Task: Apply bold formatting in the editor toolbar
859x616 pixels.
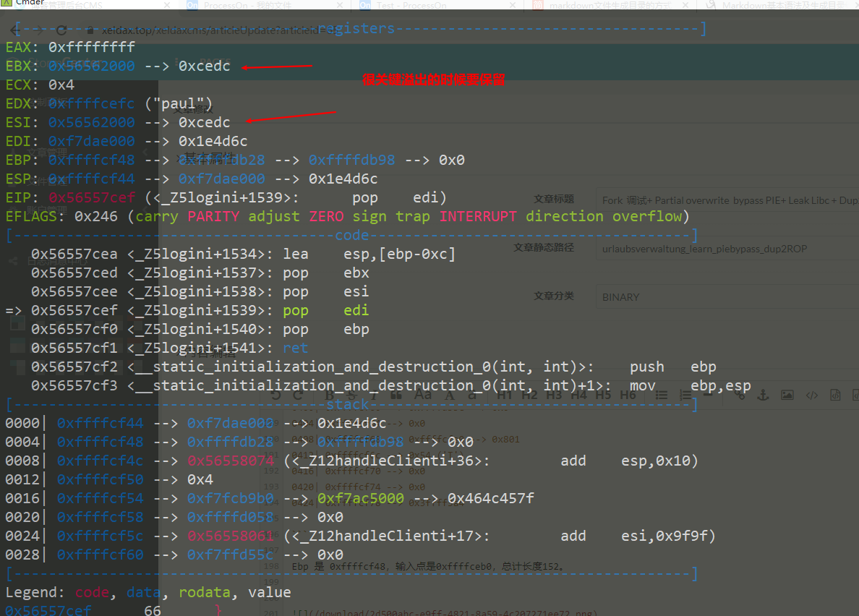Action: click(x=330, y=395)
